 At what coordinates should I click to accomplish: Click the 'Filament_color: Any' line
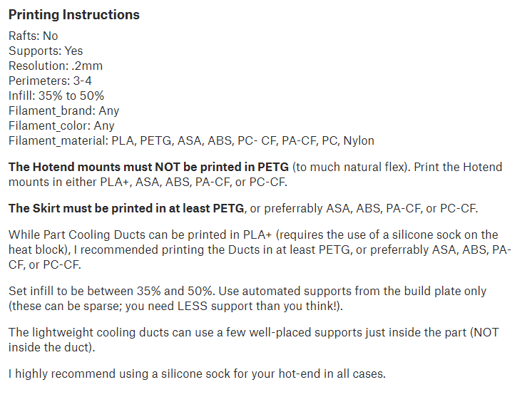click(x=61, y=125)
